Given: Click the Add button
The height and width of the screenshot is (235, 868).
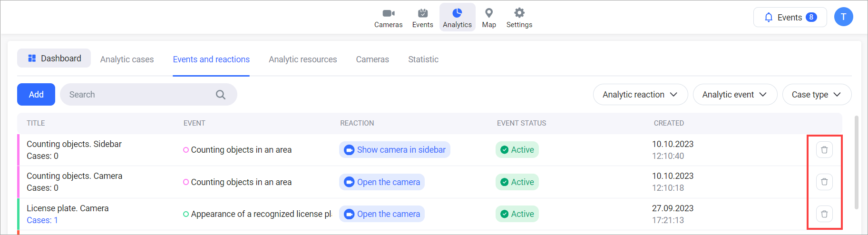Looking at the screenshot, I should (x=36, y=95).
